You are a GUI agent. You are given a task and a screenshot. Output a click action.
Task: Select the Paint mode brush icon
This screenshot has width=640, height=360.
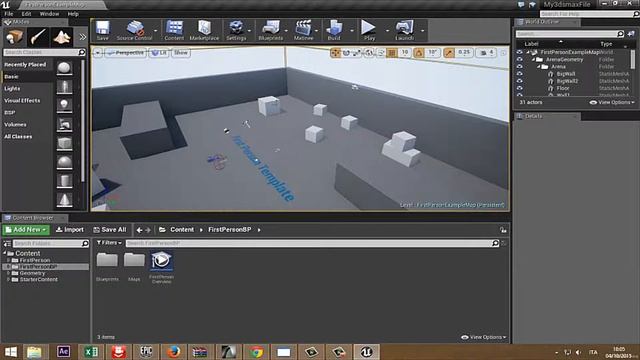pos(38,37)
